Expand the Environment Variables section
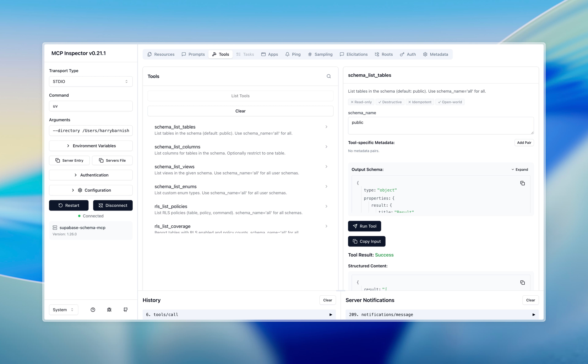 coord(91,146)
